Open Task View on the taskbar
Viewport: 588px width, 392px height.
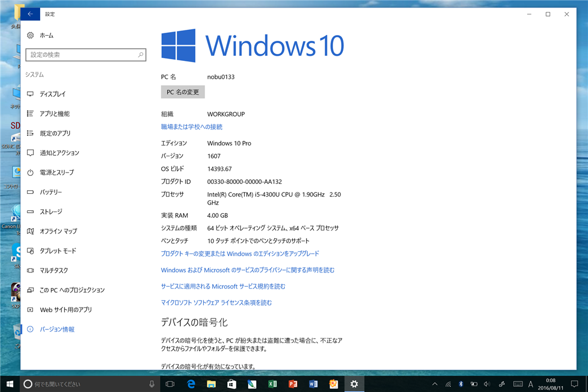[x=170, y=384]
